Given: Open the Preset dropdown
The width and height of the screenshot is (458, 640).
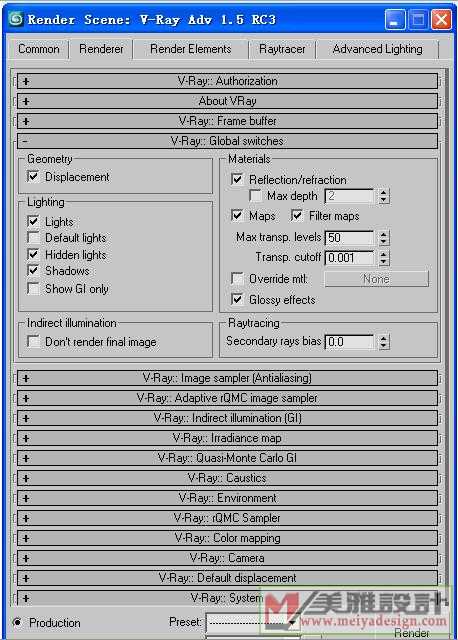Looking at the screenshot, I should pyautogui.click(x=252, y=622).
